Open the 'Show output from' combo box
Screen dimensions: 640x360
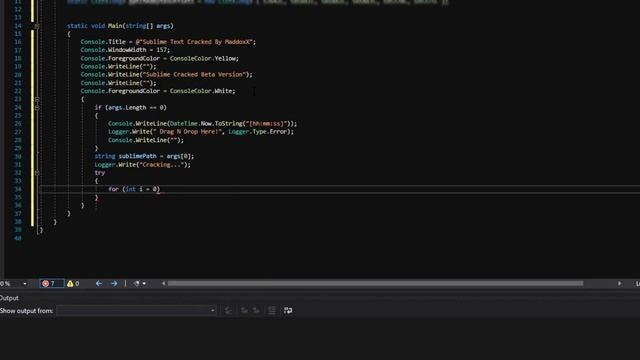(136, 311)
